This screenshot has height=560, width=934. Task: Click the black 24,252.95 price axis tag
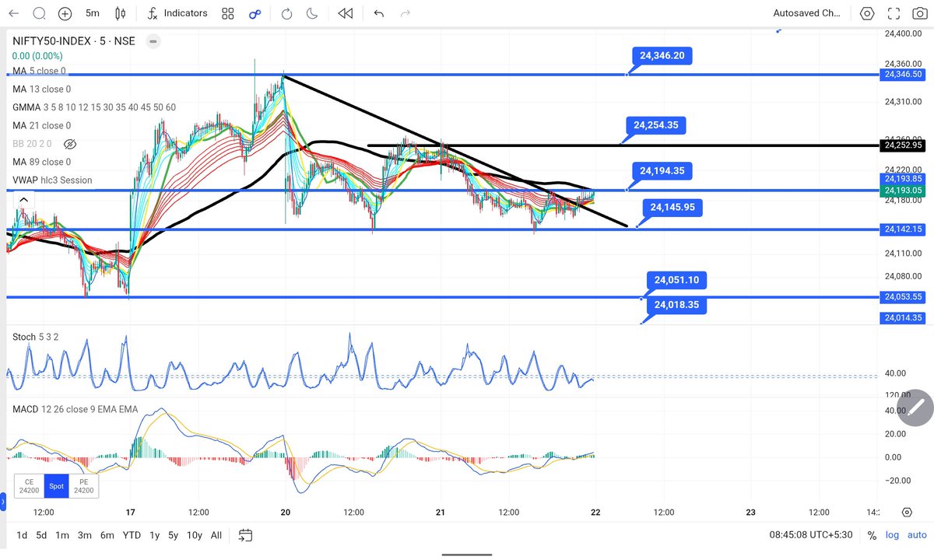coord(904,145)
